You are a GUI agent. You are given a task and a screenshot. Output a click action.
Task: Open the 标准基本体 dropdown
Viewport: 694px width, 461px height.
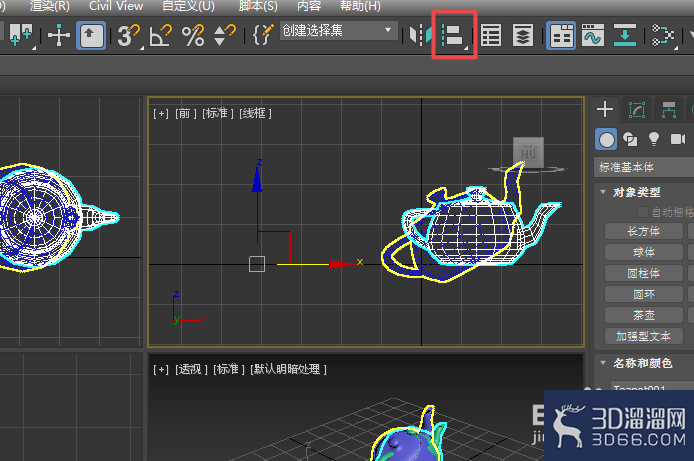644,168
